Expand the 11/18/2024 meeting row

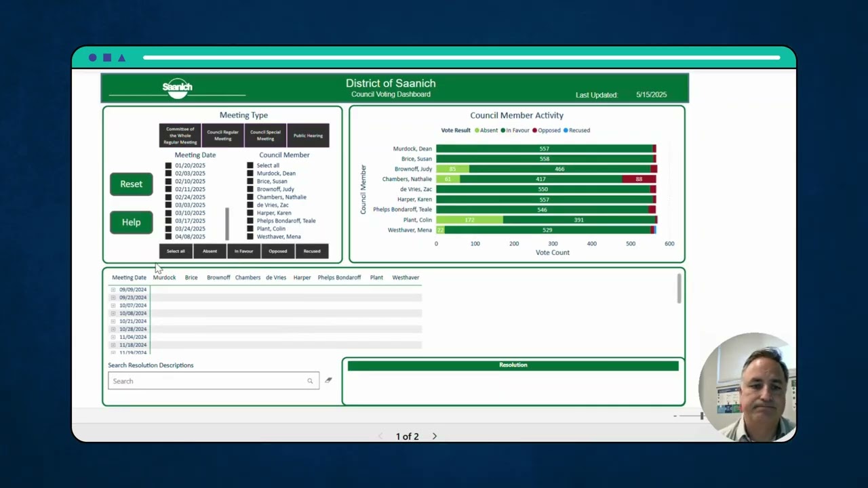113,345
